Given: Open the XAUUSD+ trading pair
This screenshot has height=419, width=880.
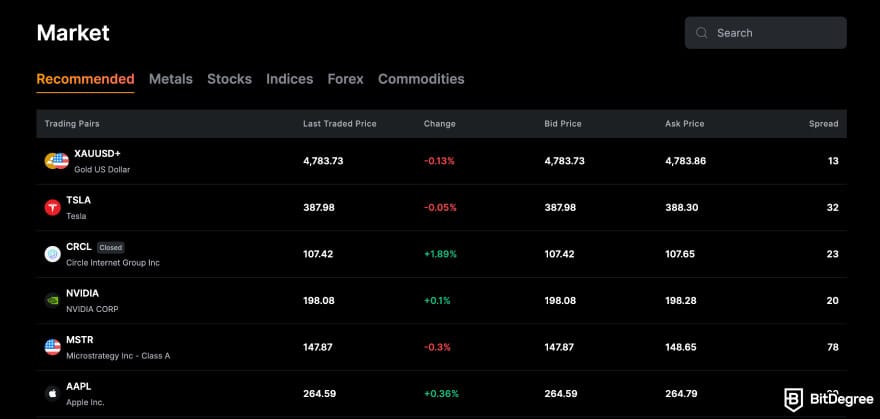Looking at the screenshot, I should point(442,161).
